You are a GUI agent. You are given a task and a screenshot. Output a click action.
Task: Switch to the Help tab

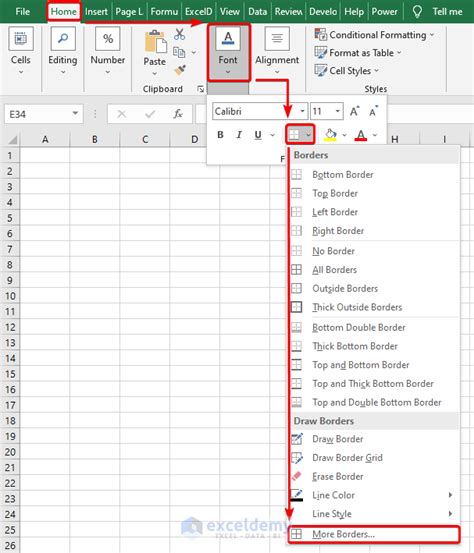tap(354, 12)
